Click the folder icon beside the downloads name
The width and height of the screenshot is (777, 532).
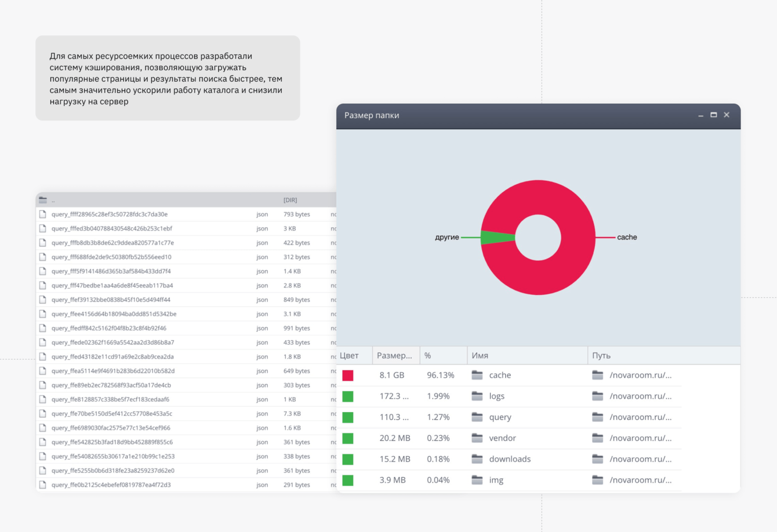[477, 458]
